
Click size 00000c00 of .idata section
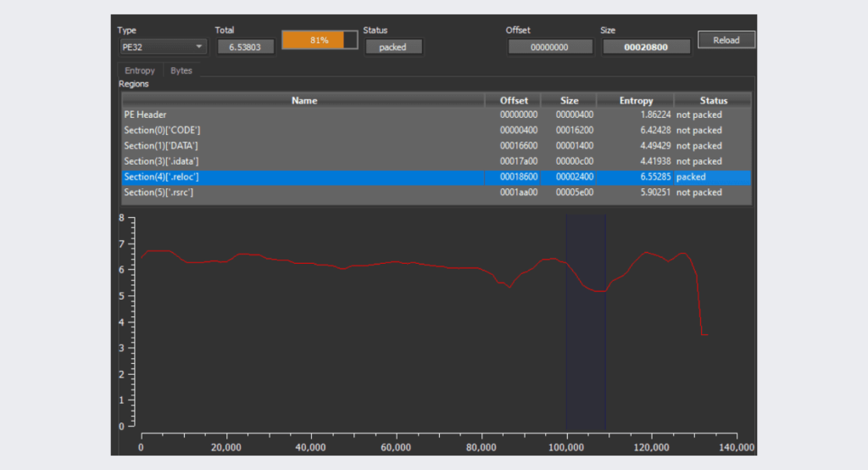pyautogui.click(x=575, y=161)
